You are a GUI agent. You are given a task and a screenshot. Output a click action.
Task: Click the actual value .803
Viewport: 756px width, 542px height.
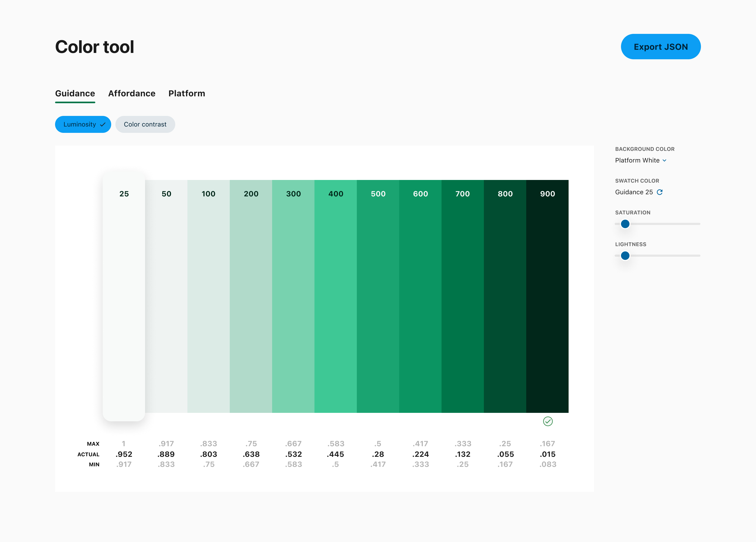click(208, 454)
